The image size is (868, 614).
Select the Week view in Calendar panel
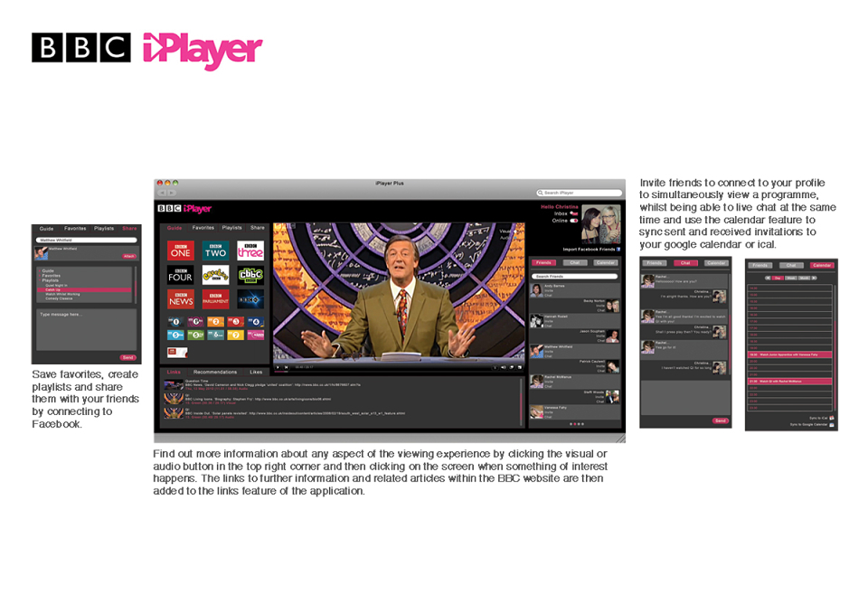(790, 278)
